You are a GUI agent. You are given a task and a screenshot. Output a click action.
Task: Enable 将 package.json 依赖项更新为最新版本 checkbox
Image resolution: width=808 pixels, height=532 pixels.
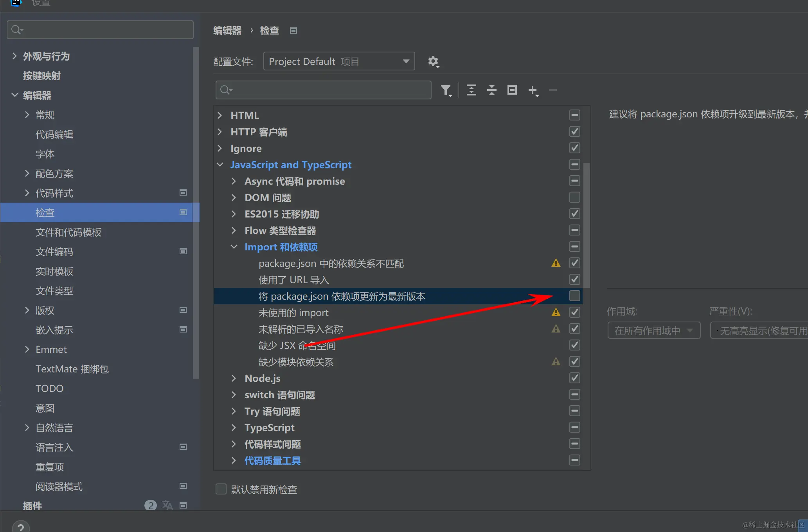574,296
